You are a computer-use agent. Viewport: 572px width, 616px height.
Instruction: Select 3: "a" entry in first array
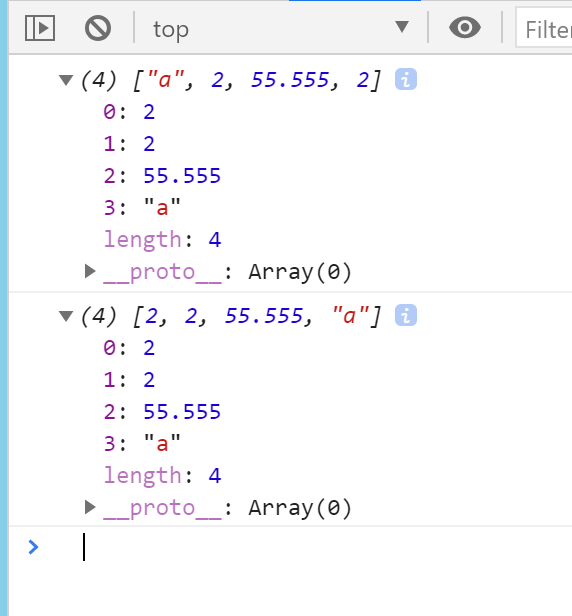142,207
